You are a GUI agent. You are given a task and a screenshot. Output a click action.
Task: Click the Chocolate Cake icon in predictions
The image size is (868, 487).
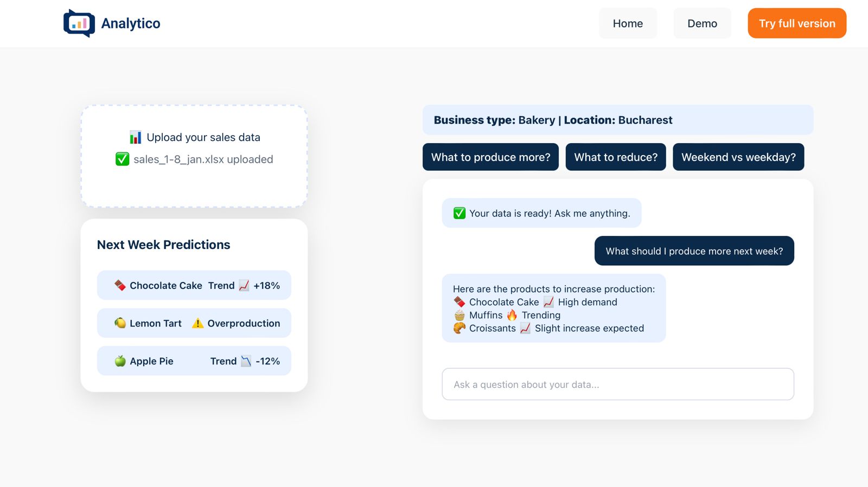tap(120, 285)
